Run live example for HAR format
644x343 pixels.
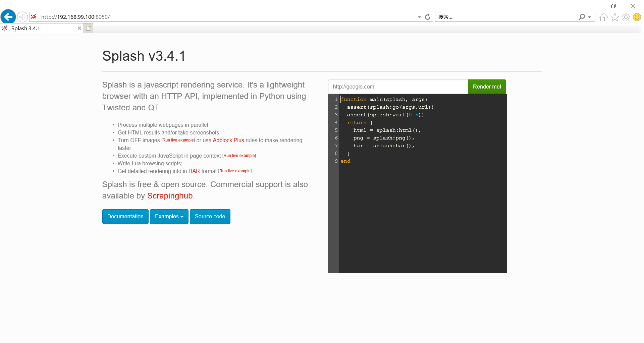235,171
